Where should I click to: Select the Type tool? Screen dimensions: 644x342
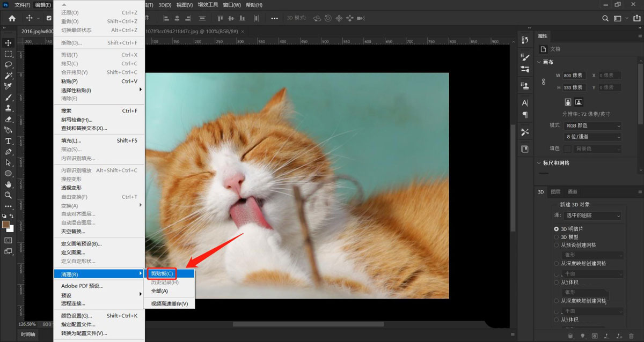coord(8,140)
